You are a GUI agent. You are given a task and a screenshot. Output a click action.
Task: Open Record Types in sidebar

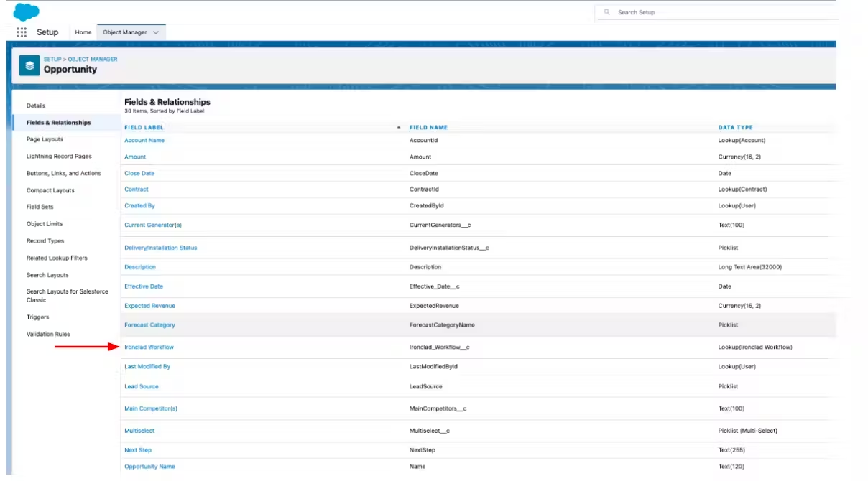pyautogui.click(x=45, y=241)
